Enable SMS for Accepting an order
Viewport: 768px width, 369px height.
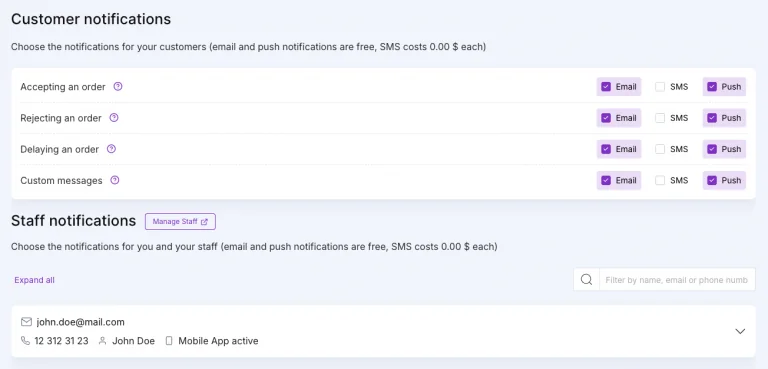pos(660,87)
